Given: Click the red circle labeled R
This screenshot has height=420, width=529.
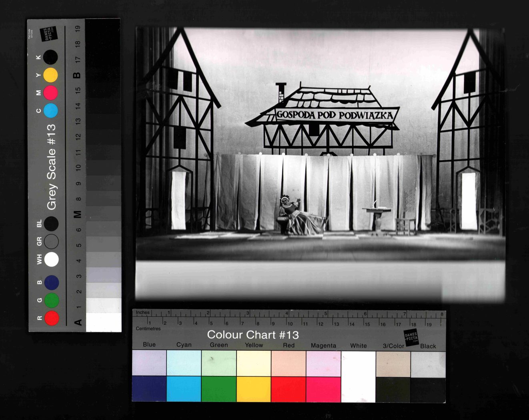Looking at the screenshot, I should (52, 318).
